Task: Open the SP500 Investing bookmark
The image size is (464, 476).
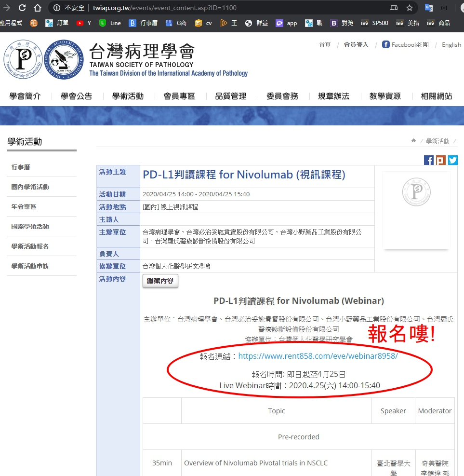Action: [x=374, y=23]
